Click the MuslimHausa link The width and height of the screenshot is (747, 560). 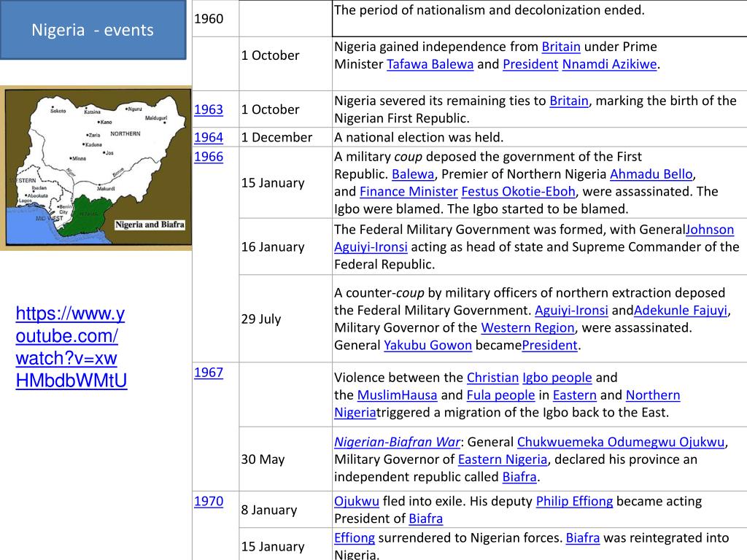coord(397,395)
